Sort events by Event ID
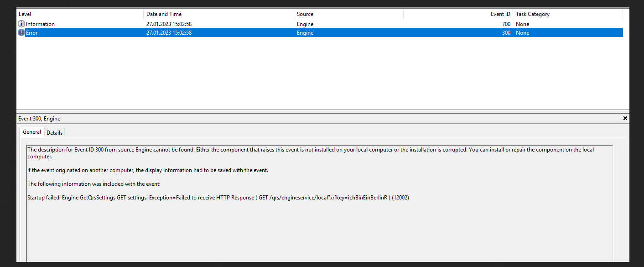 click(500, 14)
